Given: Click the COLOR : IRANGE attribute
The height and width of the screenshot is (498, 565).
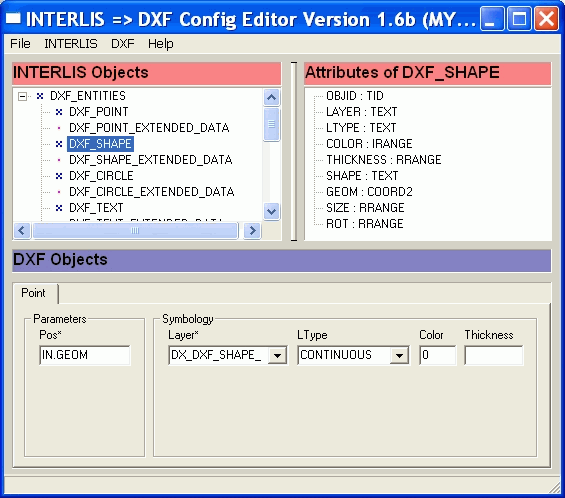Looking at the screenshot, I should pyautogui.click(x=369, y=144).
